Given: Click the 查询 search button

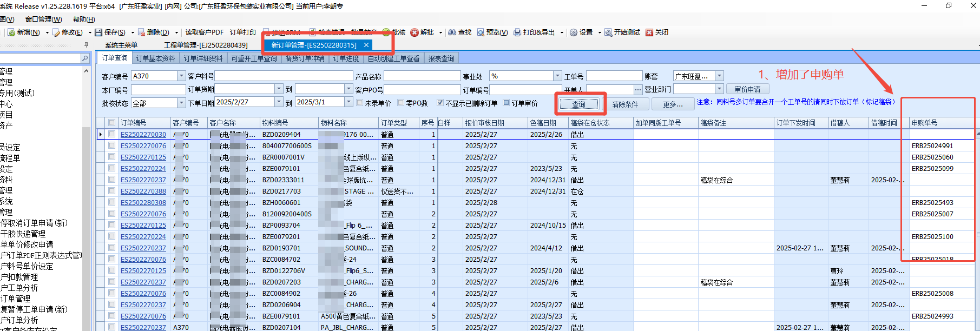Looking at the screenshot, I should 578,104.
